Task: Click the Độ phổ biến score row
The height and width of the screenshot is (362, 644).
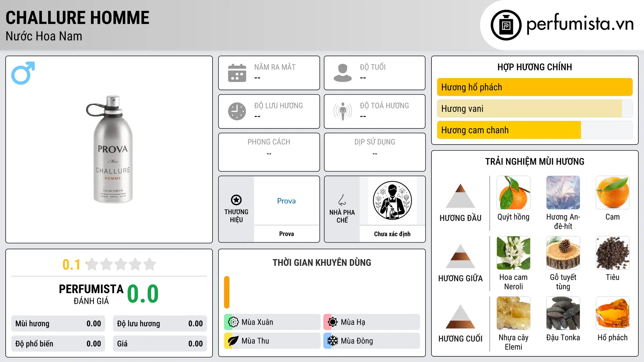Action: coord(58,344)
